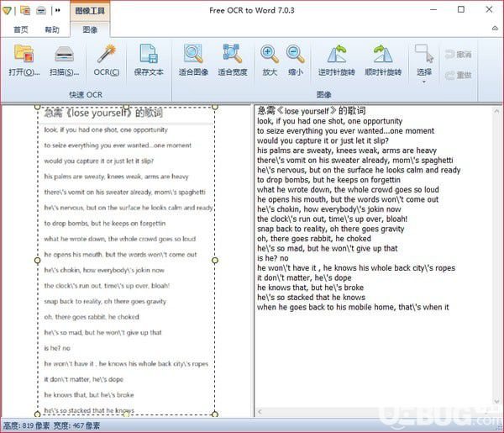Click image line 'to drop bombs, but he keeps on forgettin'
Image resolution: width=504 pixels, height=433 pixels.
coord(105,224)
